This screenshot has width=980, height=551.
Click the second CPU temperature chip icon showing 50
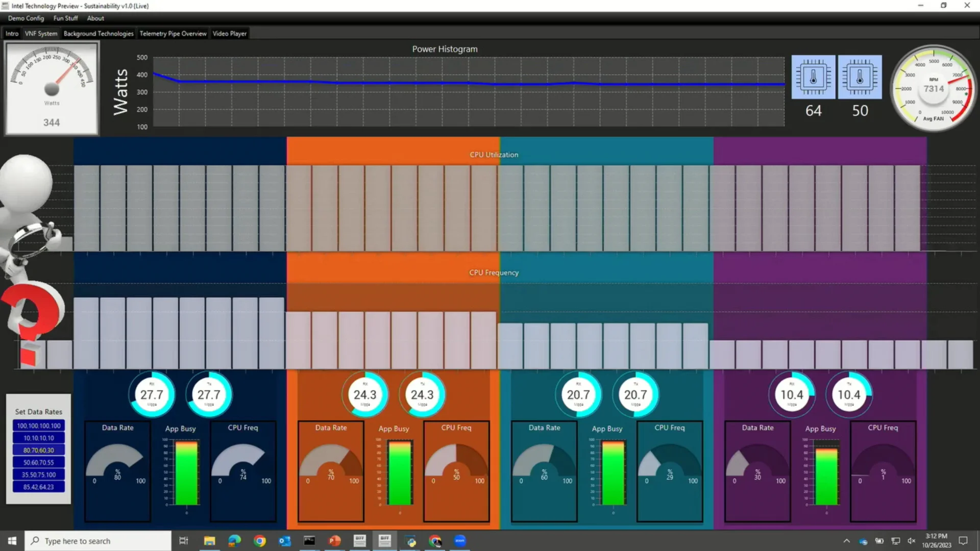click(860, 77)
